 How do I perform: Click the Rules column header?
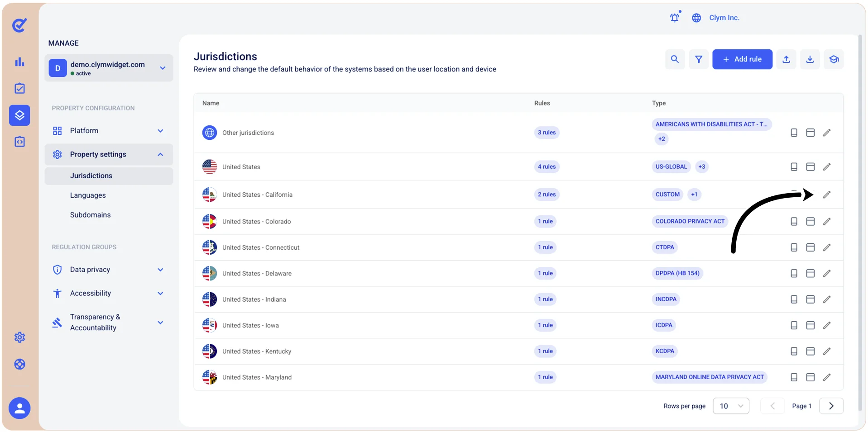tap(542, 103)
